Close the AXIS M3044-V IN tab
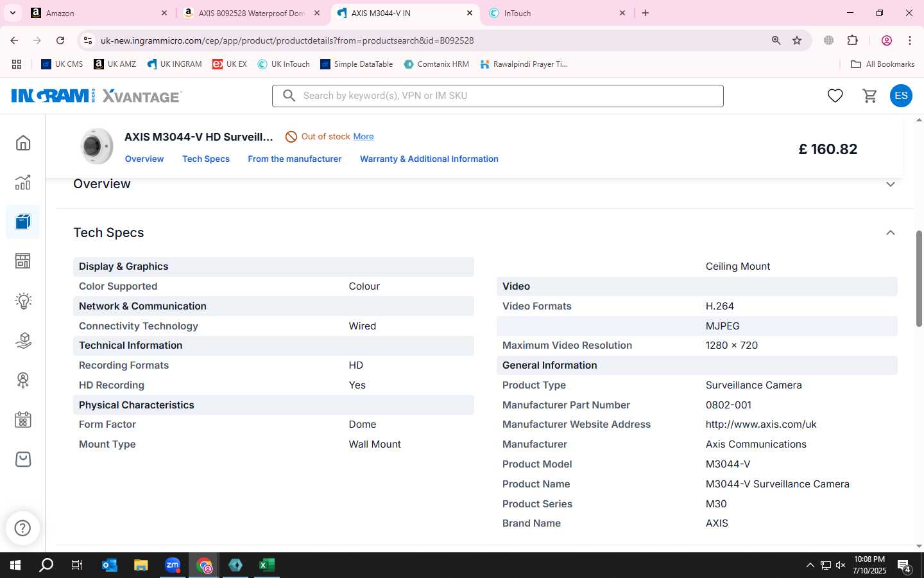Viewport: 924px width, 578px height. point(470,13)
